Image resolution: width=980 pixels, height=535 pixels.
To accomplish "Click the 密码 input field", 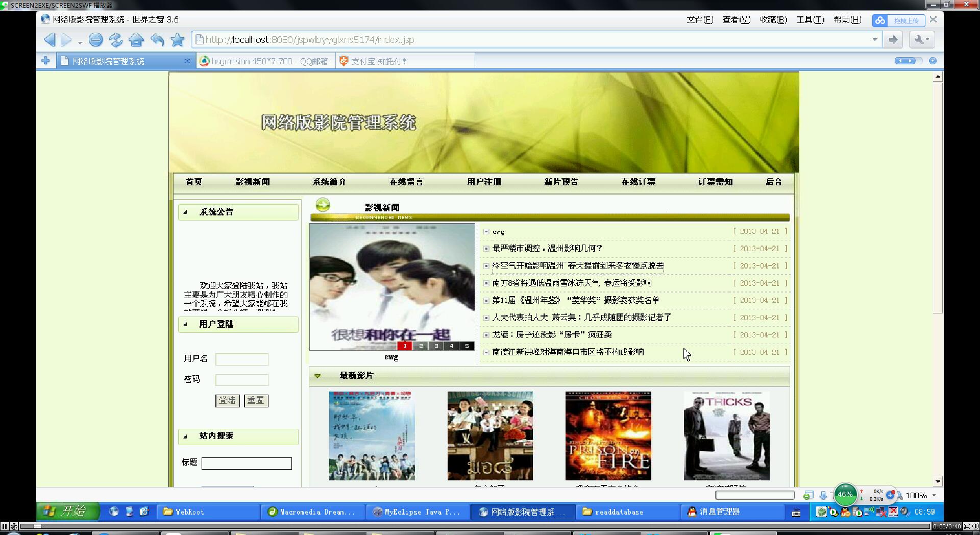I will (x=242, y=380).
